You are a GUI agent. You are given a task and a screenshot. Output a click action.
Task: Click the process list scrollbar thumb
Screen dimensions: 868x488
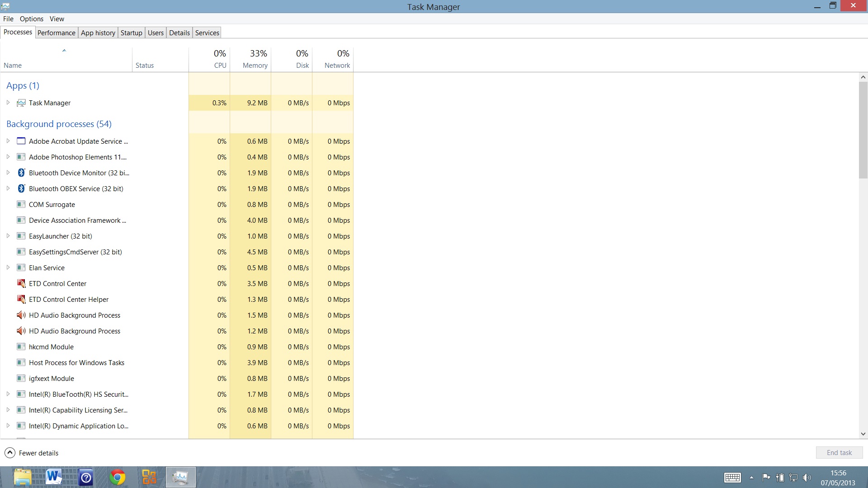coord(863,130)
